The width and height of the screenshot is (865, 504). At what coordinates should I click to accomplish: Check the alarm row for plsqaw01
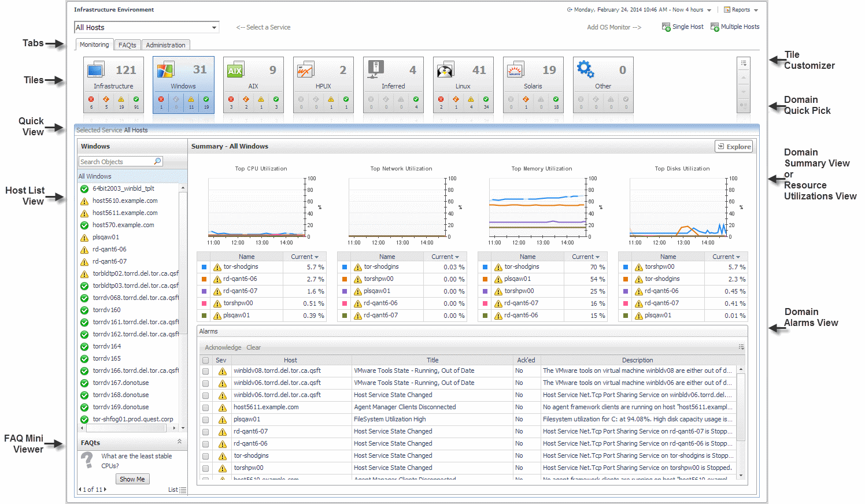(x=205, y=420)
